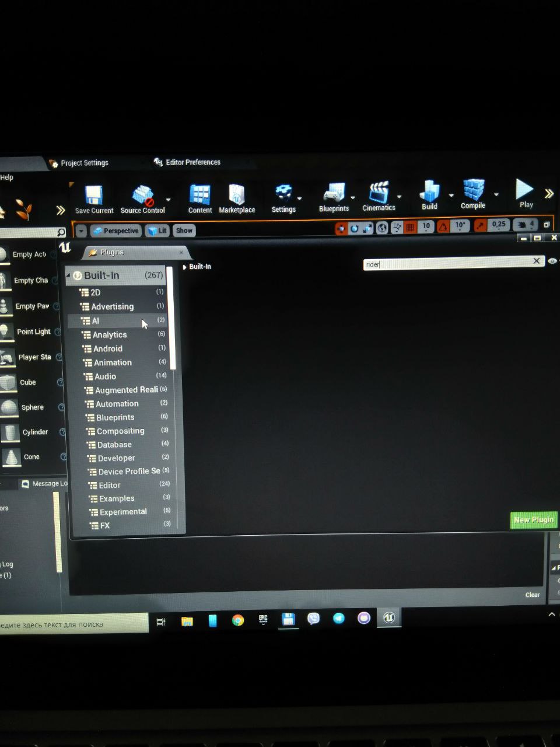Clear the plugin search with the X
The height and width of the screenshot is (747, 560).
coord(537,261)
